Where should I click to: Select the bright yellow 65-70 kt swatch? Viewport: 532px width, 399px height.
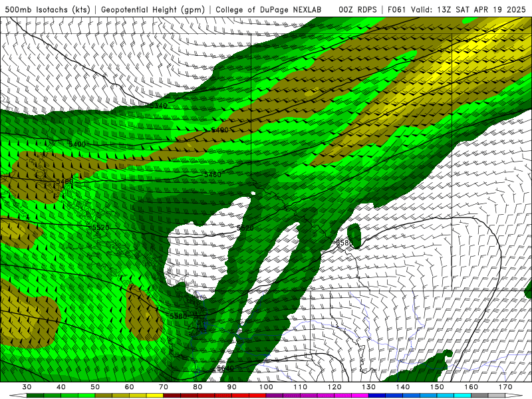click(x=155, y=396)
